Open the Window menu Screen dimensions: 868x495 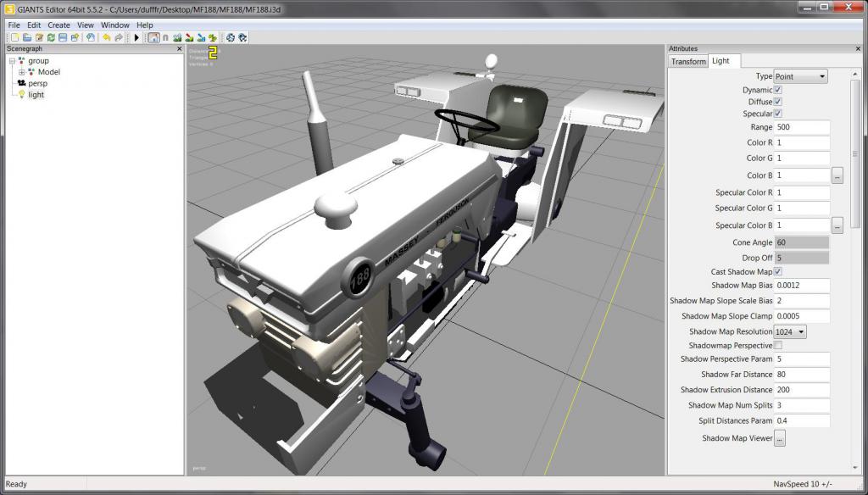(x=115, y=25)
